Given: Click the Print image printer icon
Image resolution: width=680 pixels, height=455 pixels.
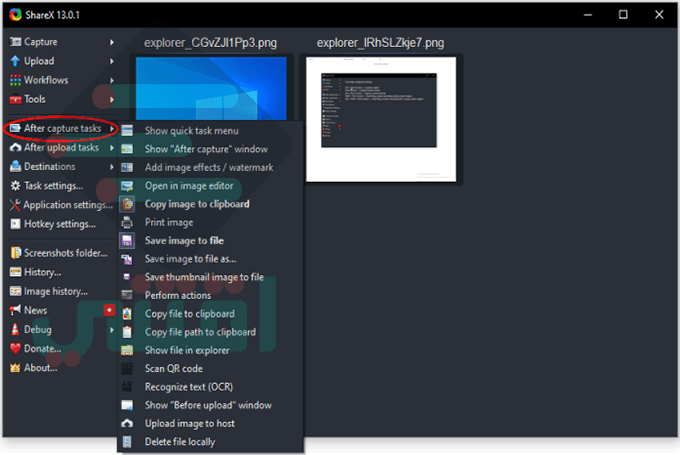Looking at the screenshot, I should [x=127, y=223].
